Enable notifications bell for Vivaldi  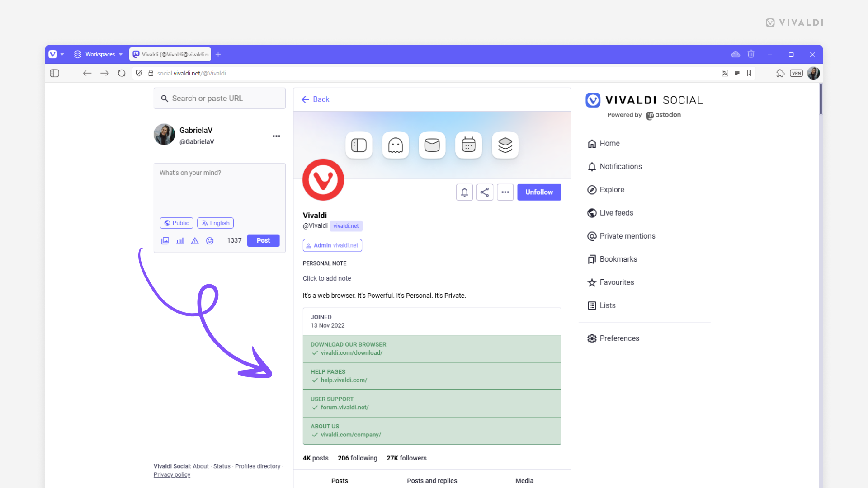[x=464, y=192]
